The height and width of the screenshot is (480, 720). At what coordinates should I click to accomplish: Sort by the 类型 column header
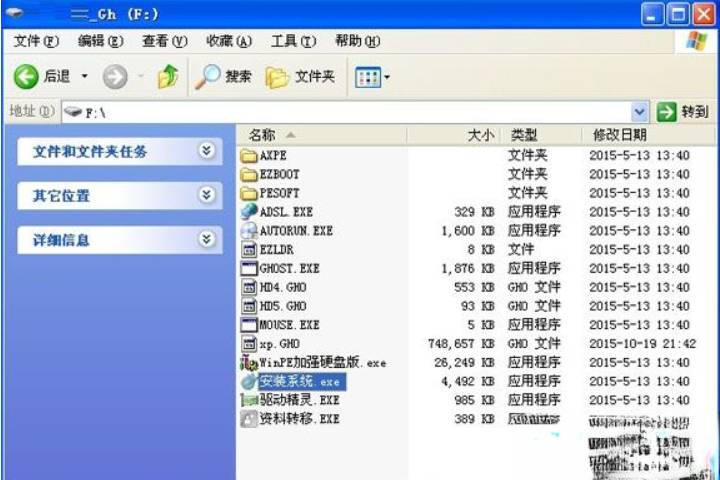click(541, 135)
